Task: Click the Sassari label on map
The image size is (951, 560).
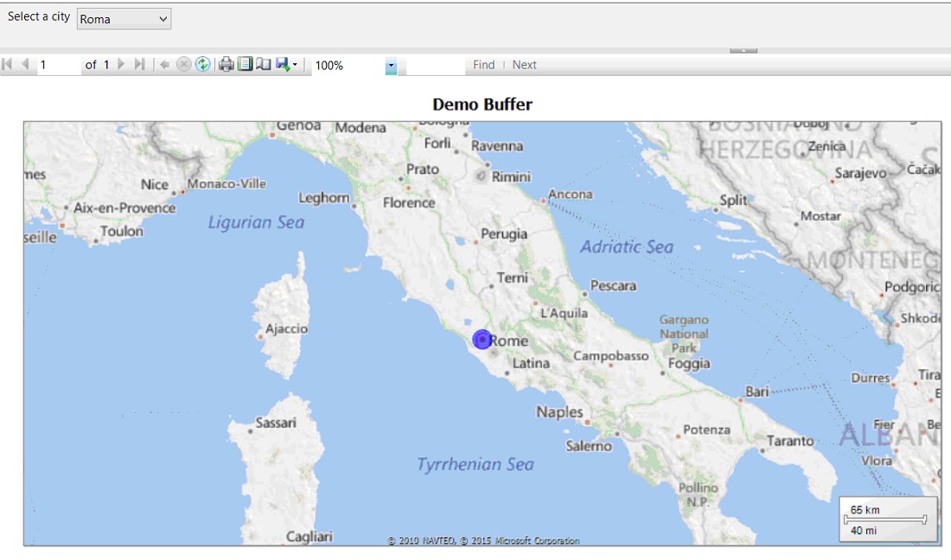Action: coord(276,423)
